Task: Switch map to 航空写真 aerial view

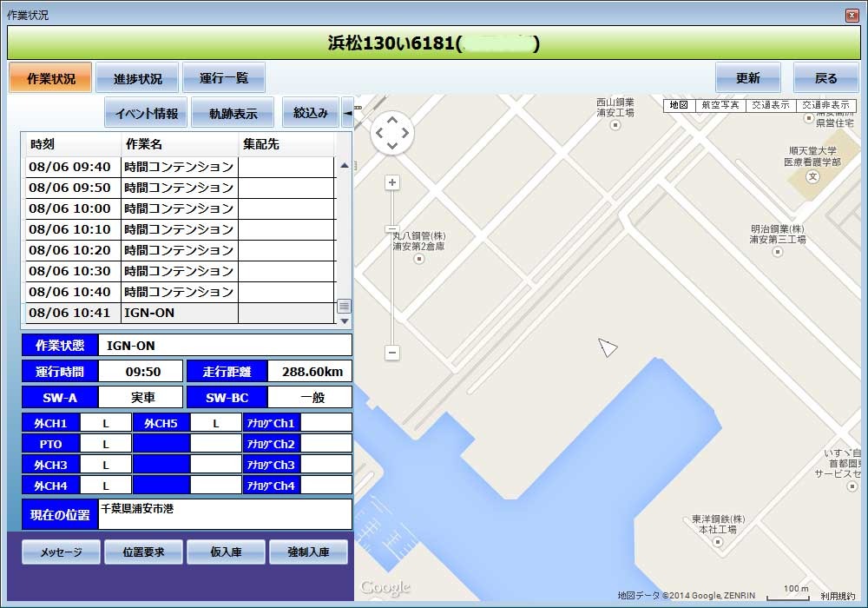Action: pyautogui.click(x=720, y=105)
